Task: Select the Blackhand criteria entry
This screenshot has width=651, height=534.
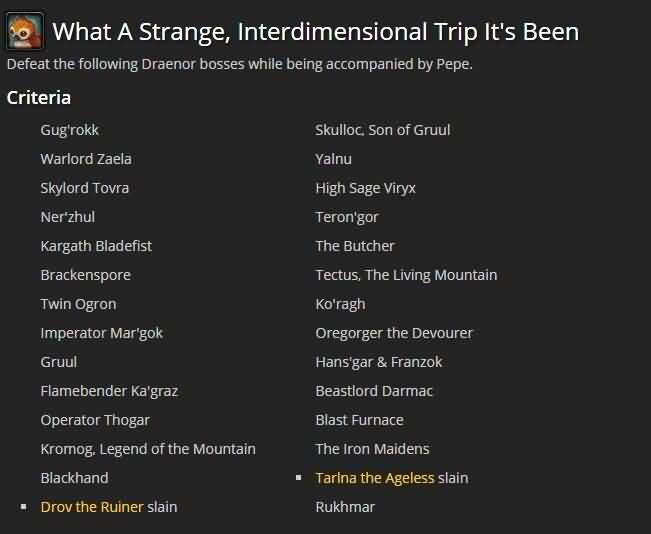Action: (75, 478)
